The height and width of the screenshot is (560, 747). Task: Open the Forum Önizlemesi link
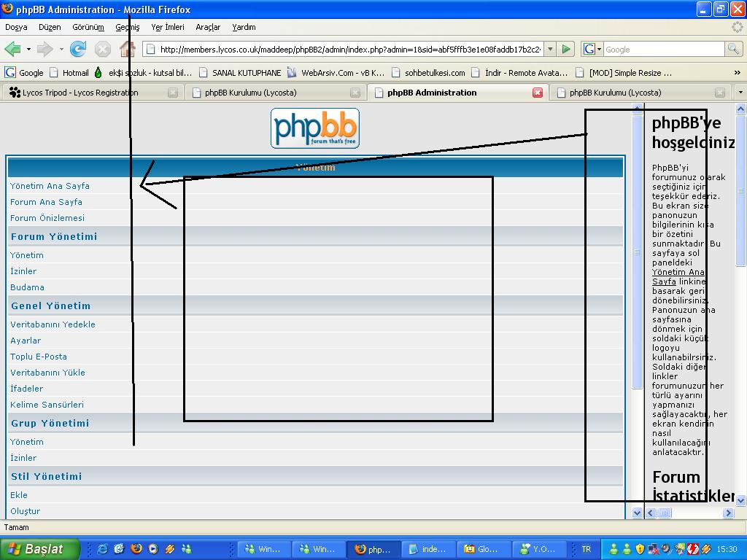pyautogui.click(x=47, y=218)
